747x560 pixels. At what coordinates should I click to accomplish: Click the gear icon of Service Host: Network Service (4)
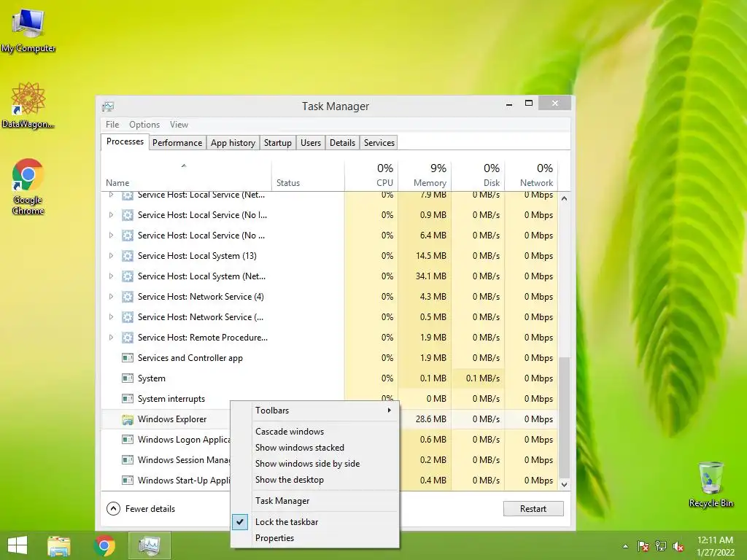127,297
